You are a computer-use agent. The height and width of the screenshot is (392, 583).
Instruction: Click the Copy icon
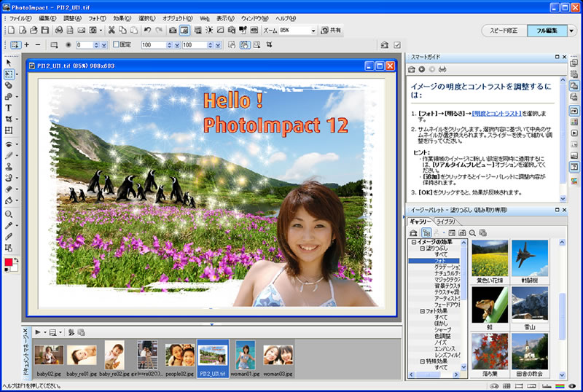point(122,30)
